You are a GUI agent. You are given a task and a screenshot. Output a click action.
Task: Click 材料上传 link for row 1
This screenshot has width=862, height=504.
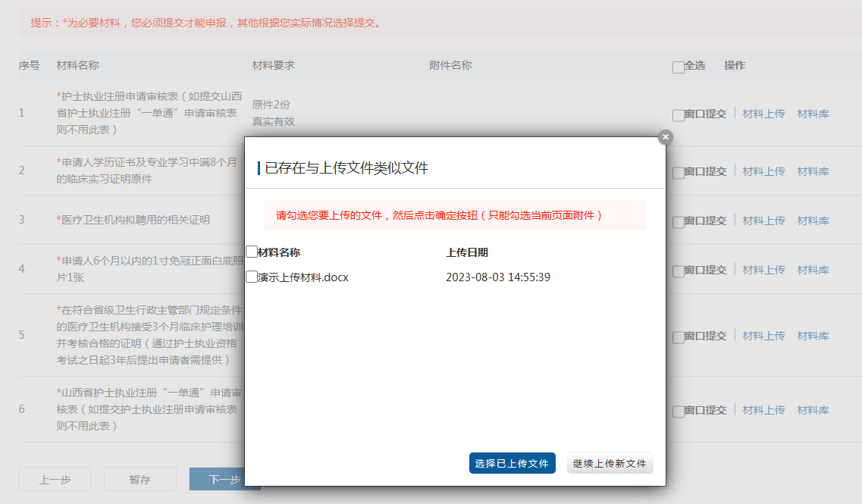click(x=763, y=114)
